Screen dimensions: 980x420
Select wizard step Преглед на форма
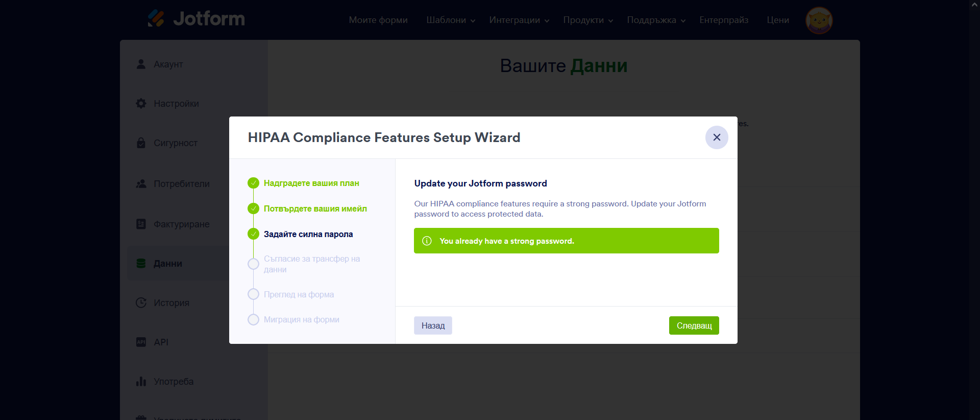click(299, 294)
